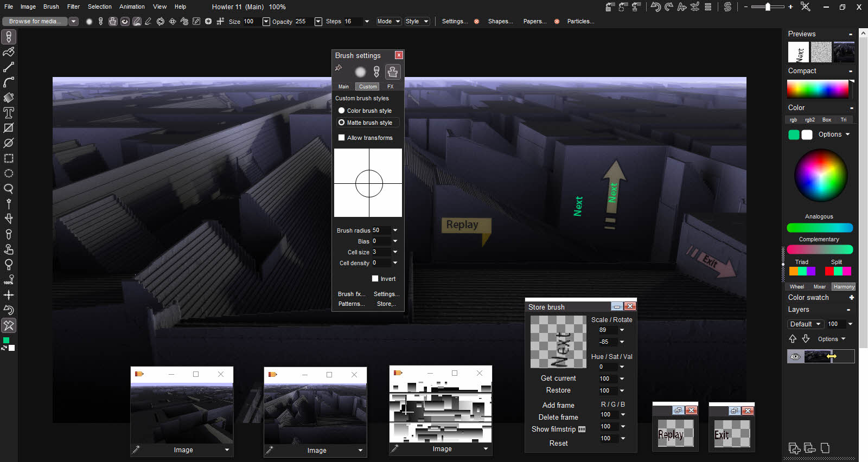This screenshot has width=868, height=462.
Task: Select the Text tool in left toolbar
Action: tap(9, 113)
